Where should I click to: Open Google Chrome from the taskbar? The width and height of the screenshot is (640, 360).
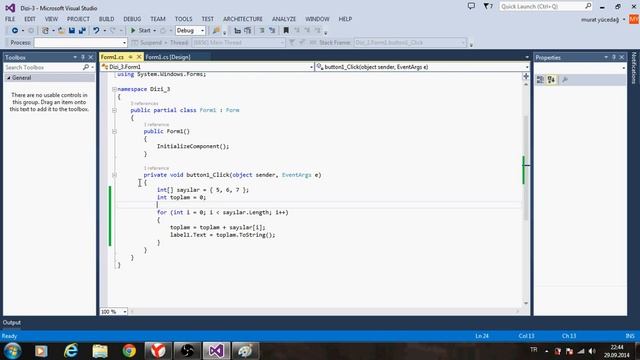(x=129, y=351)
